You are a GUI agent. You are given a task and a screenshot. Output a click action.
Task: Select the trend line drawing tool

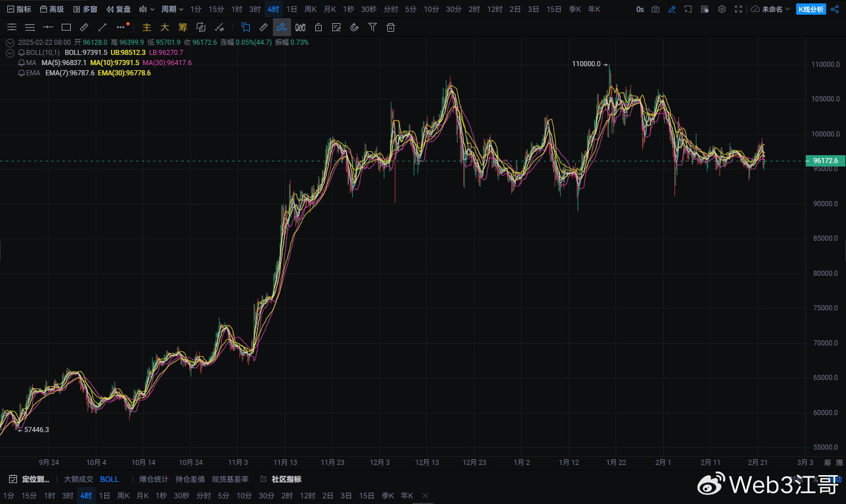click(102, 27)
